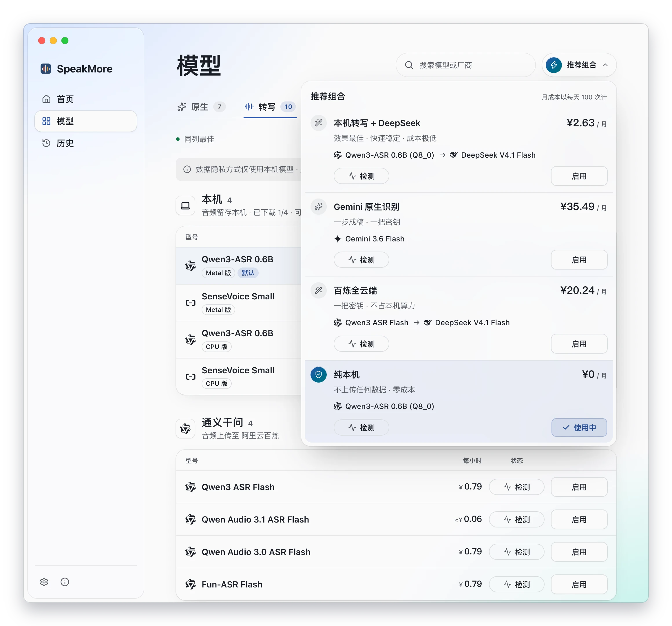This screenshot has height=626, width=672.
Task: Click 检测 for 纯本机 combo
Action: tap(361, 427)
